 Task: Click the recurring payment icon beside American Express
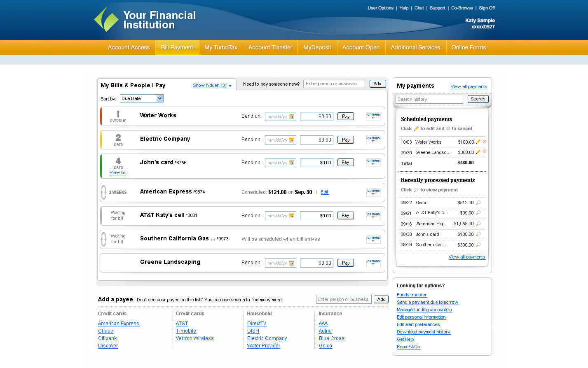tap(103, 192)
